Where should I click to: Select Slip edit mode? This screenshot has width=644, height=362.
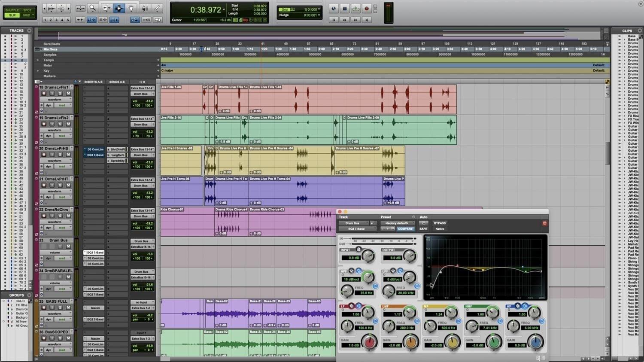point(12,15)
